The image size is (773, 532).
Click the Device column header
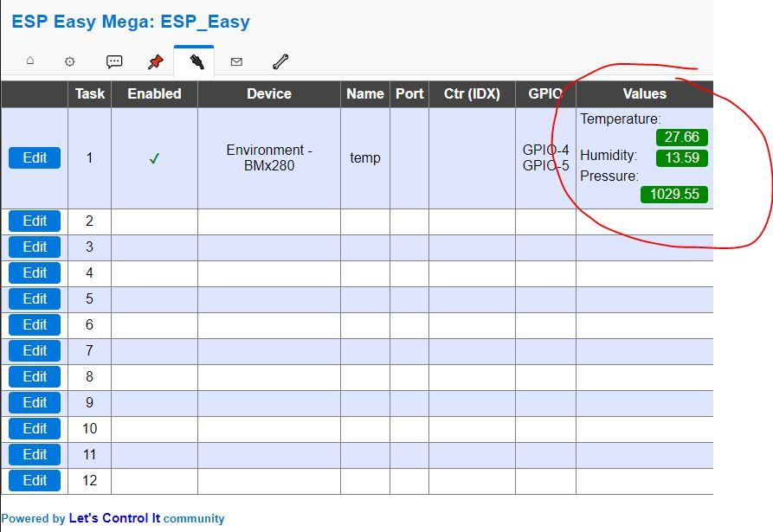269,93
